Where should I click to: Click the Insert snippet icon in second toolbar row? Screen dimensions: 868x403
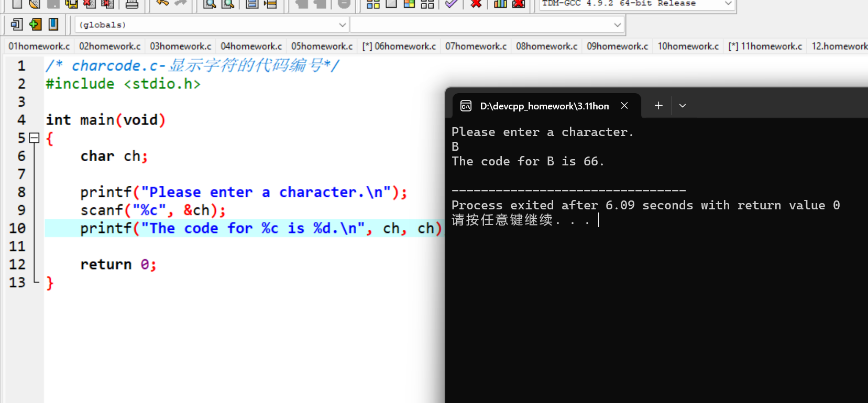coord(17,24)
